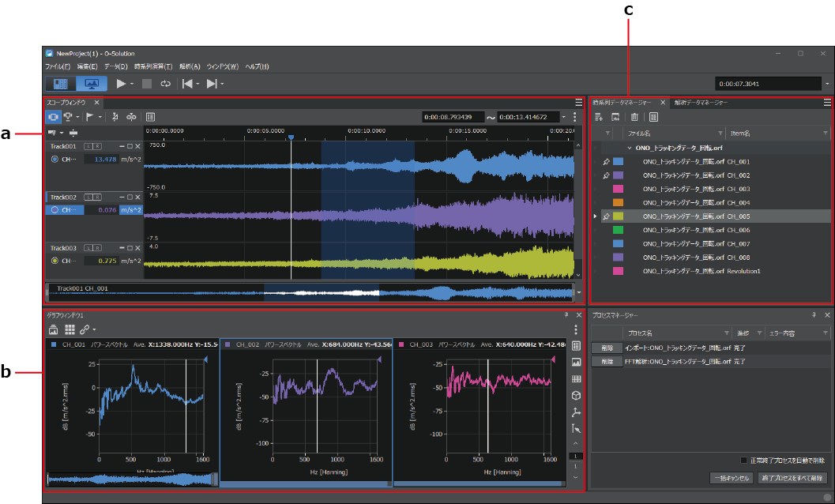Click the 3D cube icon in the graph sidebar
The image size is (835, 504).
(x=576, y=396)
